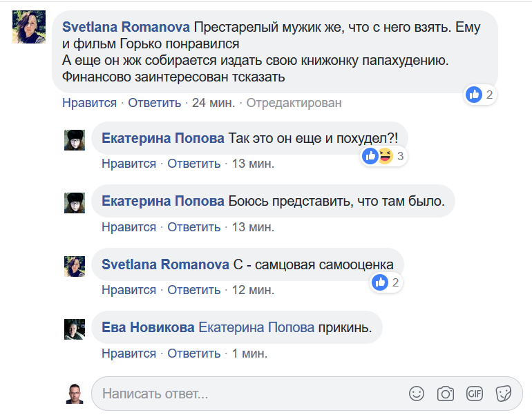Open like and laugh reactions with count 3
This screenshot has height=417, width=532.
click(383, 156)
